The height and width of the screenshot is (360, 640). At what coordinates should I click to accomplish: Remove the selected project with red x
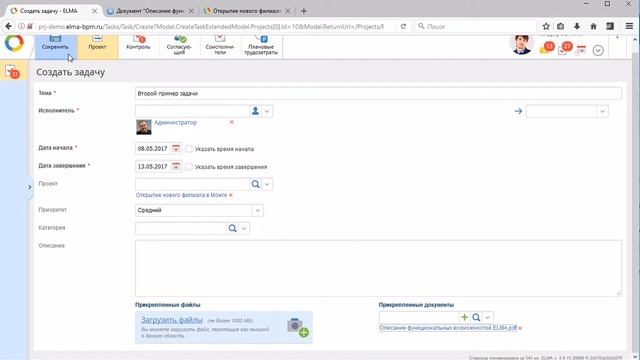(x=231, y=195)
